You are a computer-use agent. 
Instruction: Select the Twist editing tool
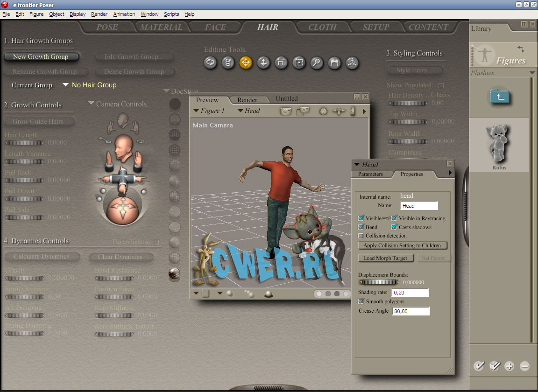[x=228, y=63]
